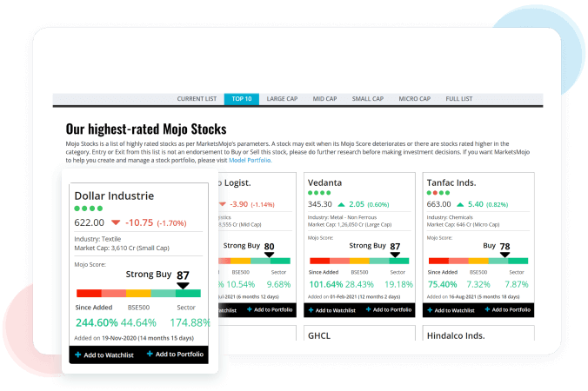This screenshot has width=588, height=391.
Task: Add Tanfac Inds. to Portfolio
Action: [507, 309]
